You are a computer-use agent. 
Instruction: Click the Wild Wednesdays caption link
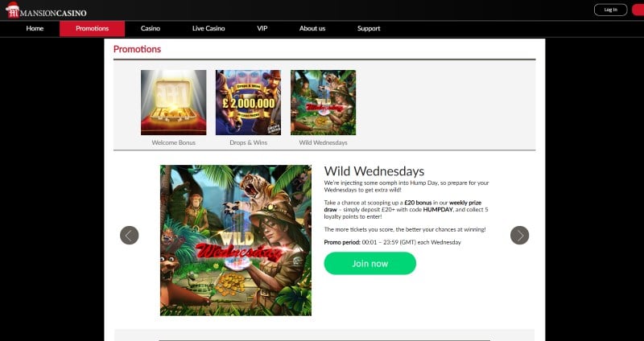(x=324, y=143)
